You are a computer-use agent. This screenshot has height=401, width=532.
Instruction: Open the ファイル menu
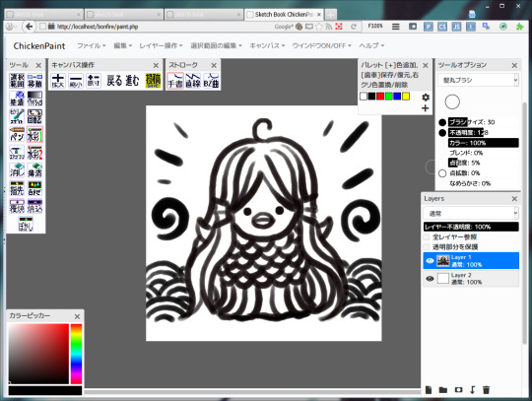pyautogui.click(x=91, y=45)
